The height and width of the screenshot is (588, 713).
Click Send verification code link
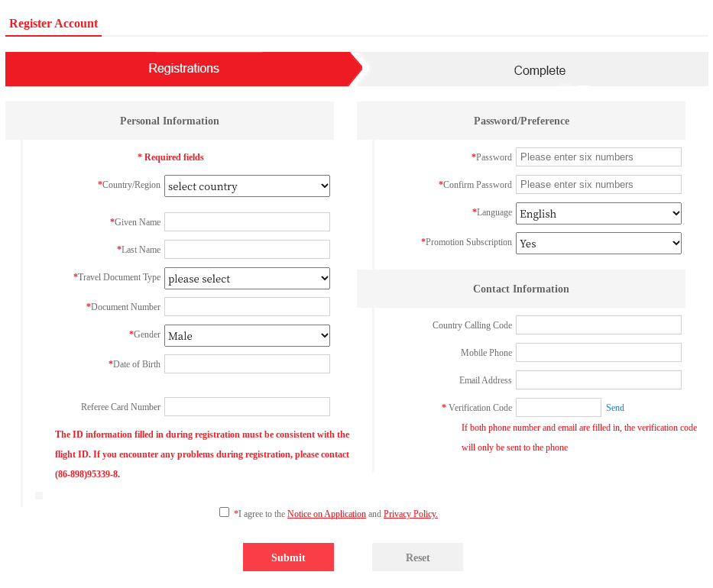pos(615,408)
